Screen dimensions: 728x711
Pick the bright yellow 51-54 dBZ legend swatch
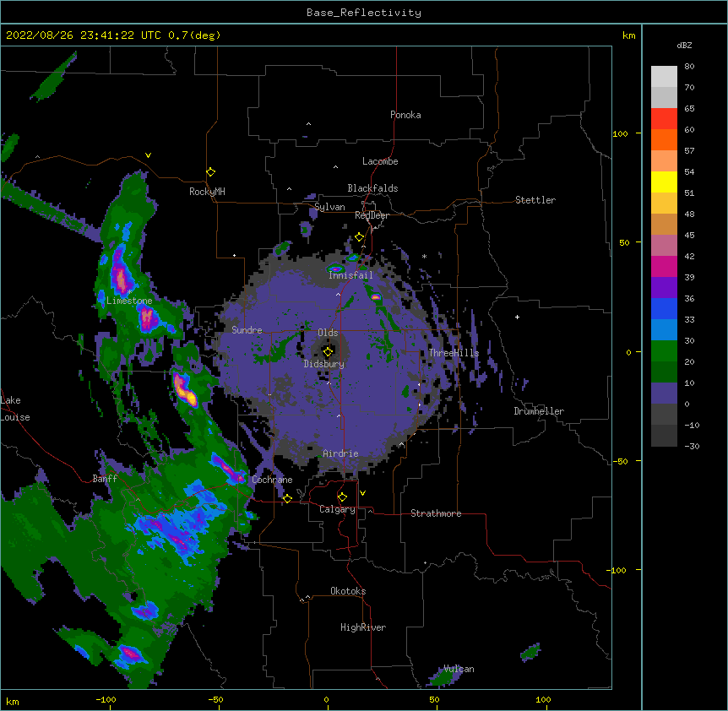(664, 182)
